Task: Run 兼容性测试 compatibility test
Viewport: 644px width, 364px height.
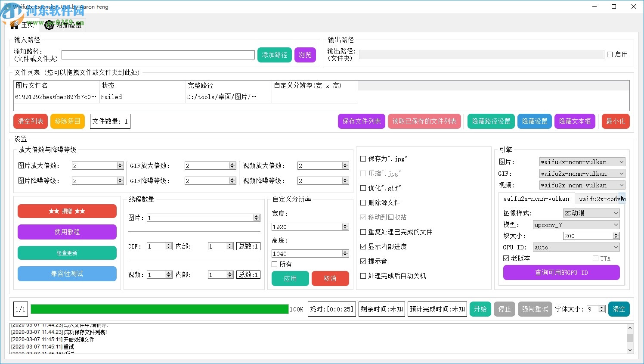Action: tap(67, 274)
